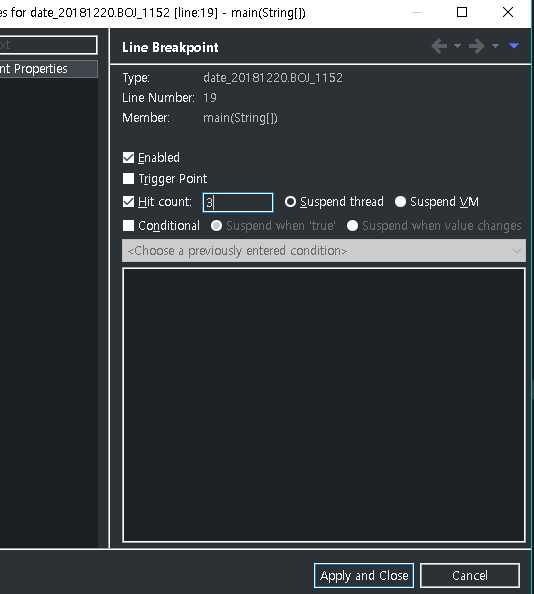The image size is (534, 594).
Task: Focus the Hit count input field
Action: tap(238, 202)
